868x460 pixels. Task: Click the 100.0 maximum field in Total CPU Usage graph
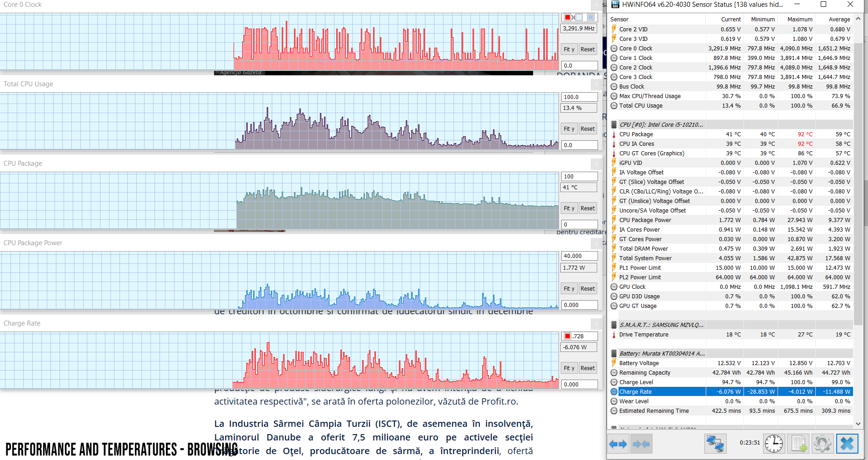coord(579,97)
